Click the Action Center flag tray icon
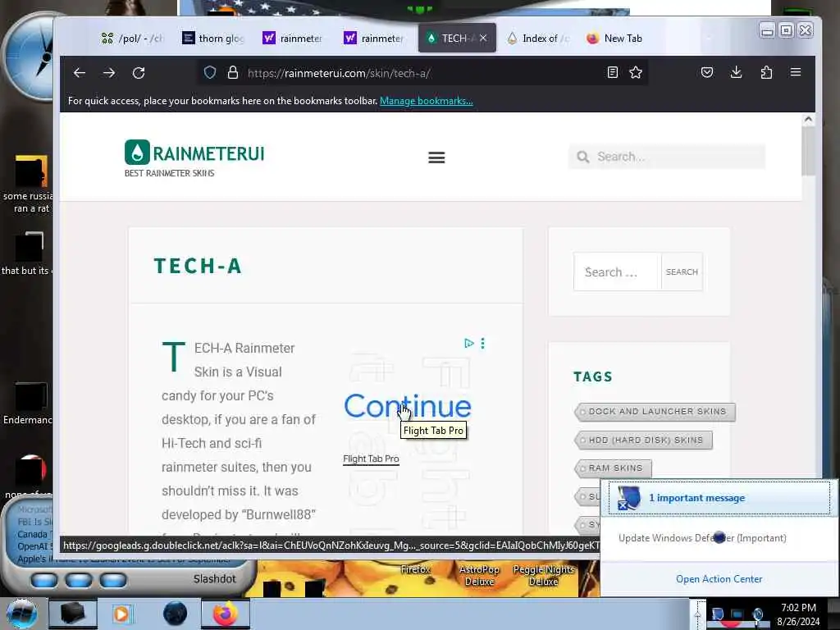This screenshot has height=630, width=840. pos(718,614)
